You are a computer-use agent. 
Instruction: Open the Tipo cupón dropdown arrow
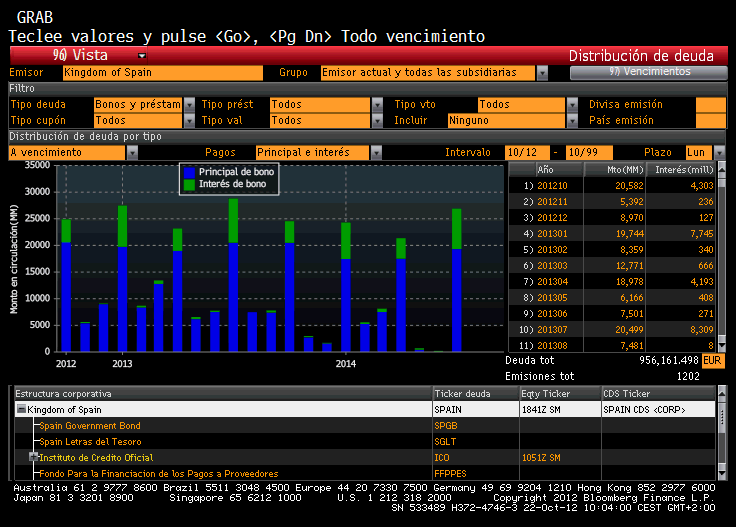point(188,120)
